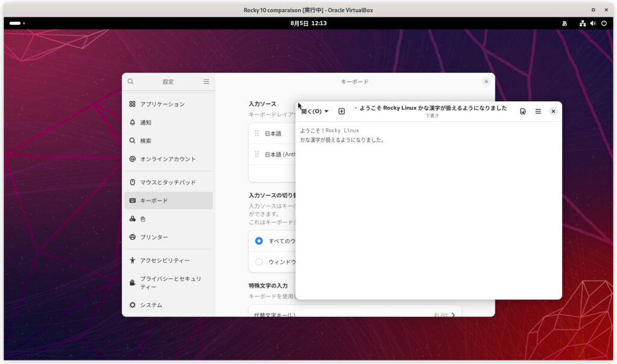Open the プリンター settings page

click(169, 237)
